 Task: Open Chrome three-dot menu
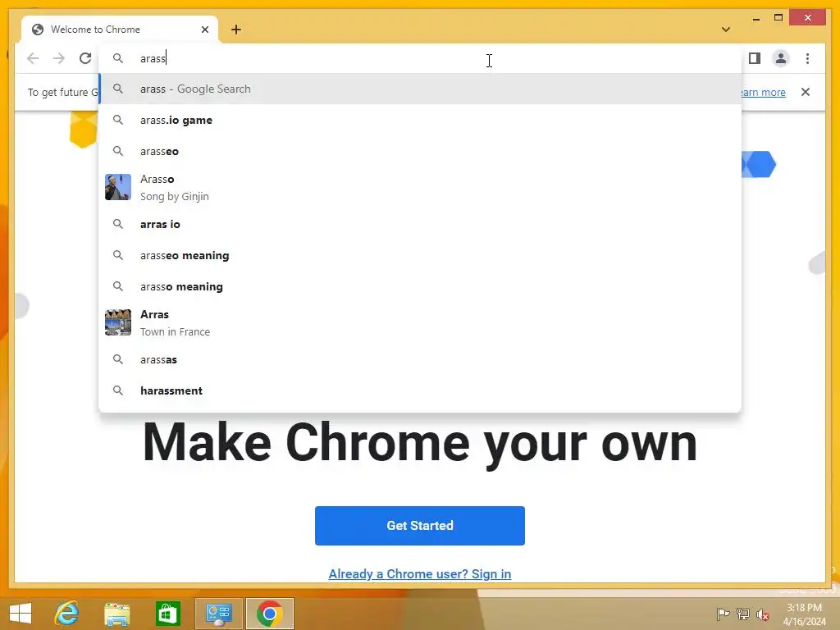[x=807, y=58]
